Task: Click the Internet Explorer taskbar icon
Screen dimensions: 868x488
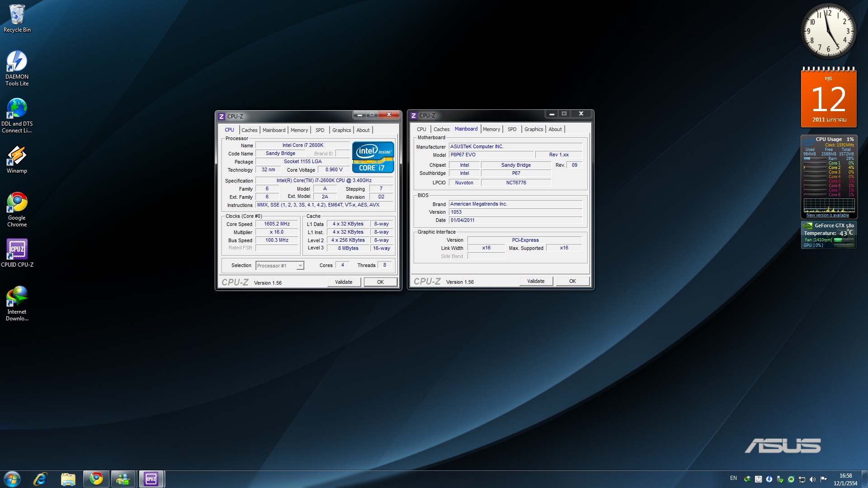Action: coord(40,479)
